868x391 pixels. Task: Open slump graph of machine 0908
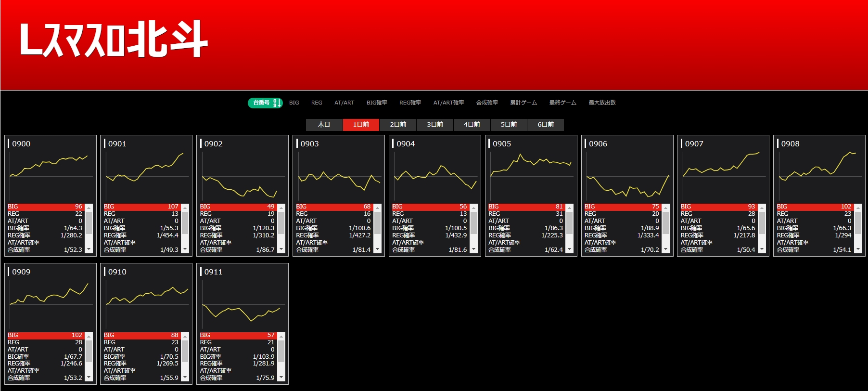click(820, 176)
